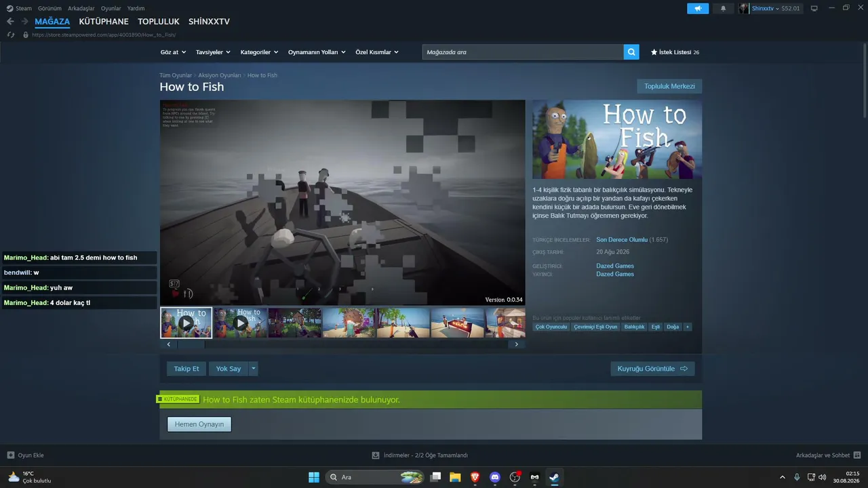Open the SHİNXXTV profile tab
Viewport: 868px width, 488px height.
(x=209, y=22)
